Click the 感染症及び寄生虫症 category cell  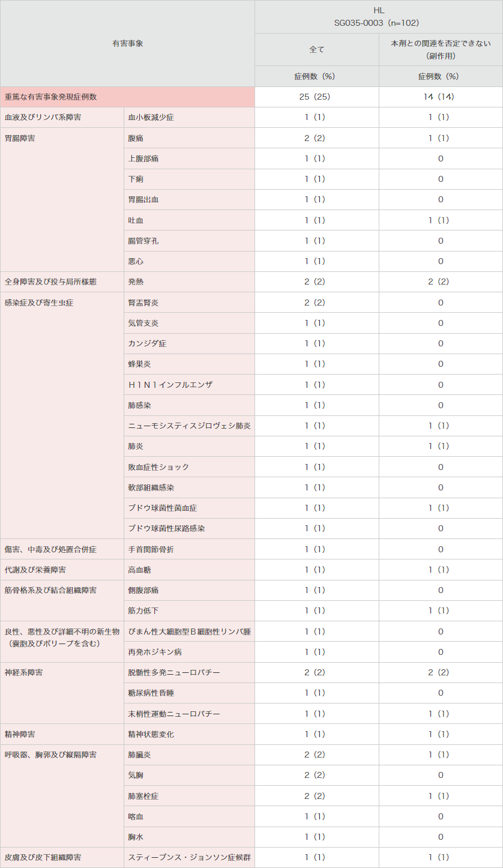62,415
